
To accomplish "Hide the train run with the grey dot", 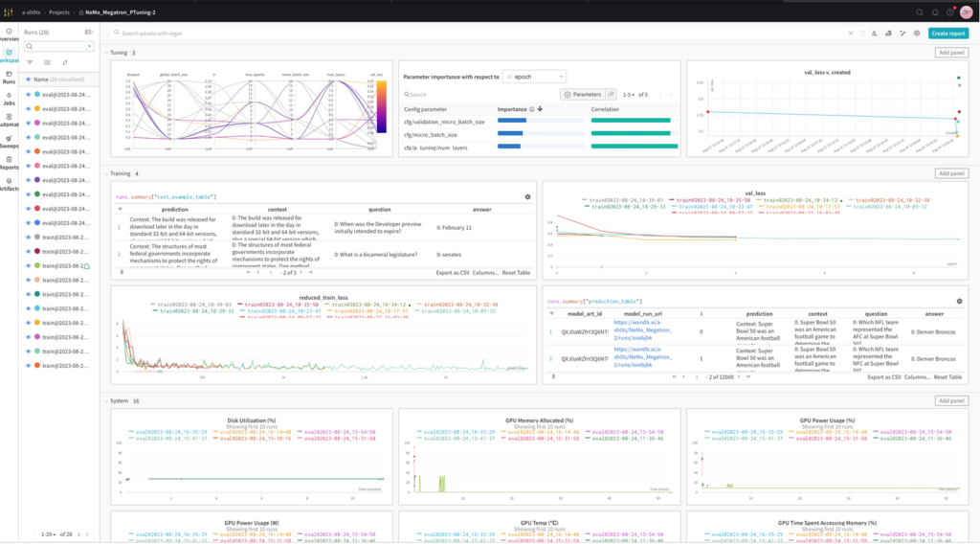I will pos(28,237).
